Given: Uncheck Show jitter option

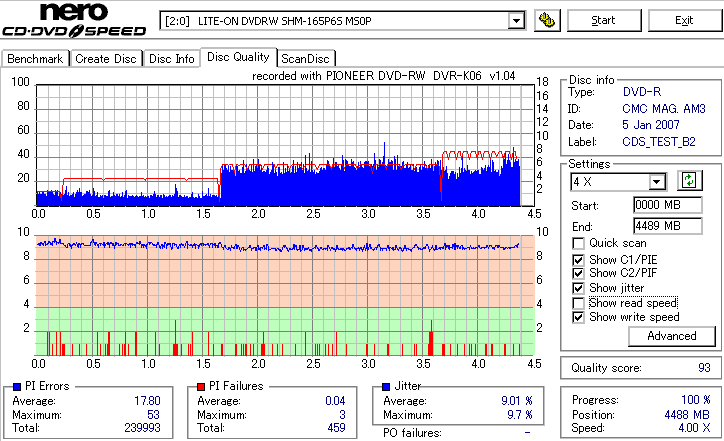Looking at the screenshot, I should (578, 288).
